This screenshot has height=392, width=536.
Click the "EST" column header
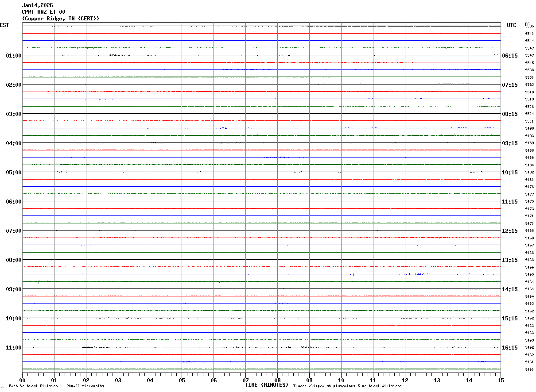click(x=4, y=25)
